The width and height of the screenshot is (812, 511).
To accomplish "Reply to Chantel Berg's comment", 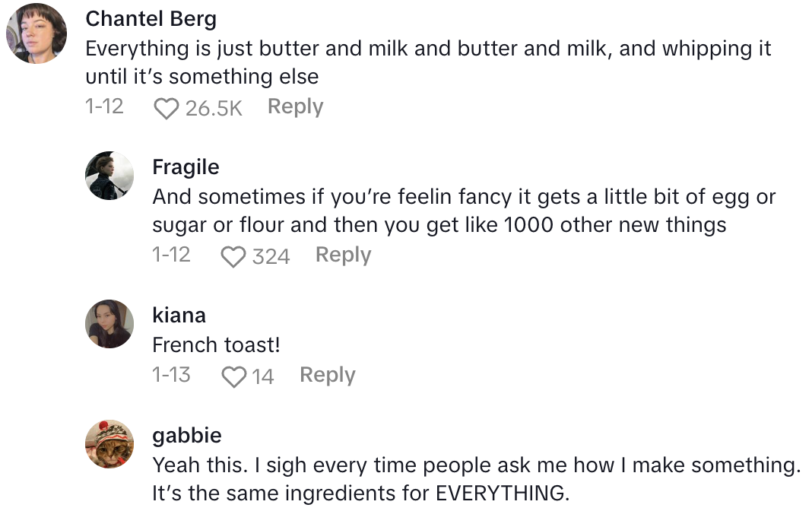I will point(295,106).
